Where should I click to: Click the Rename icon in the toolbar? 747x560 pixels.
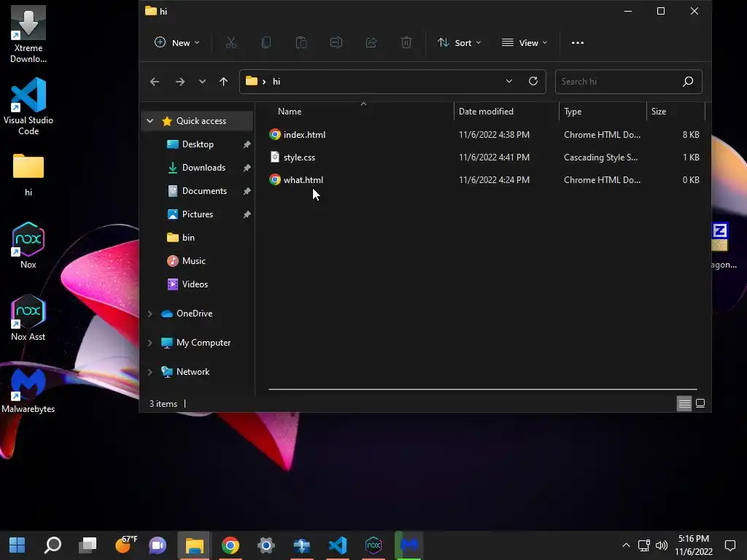(336, 43)
